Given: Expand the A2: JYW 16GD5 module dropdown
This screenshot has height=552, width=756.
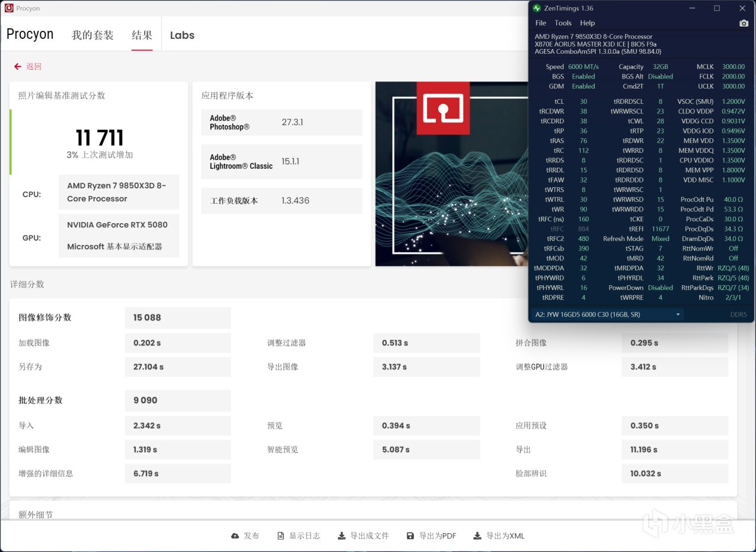Looking at the screenshot, I should tap(607, 315).
